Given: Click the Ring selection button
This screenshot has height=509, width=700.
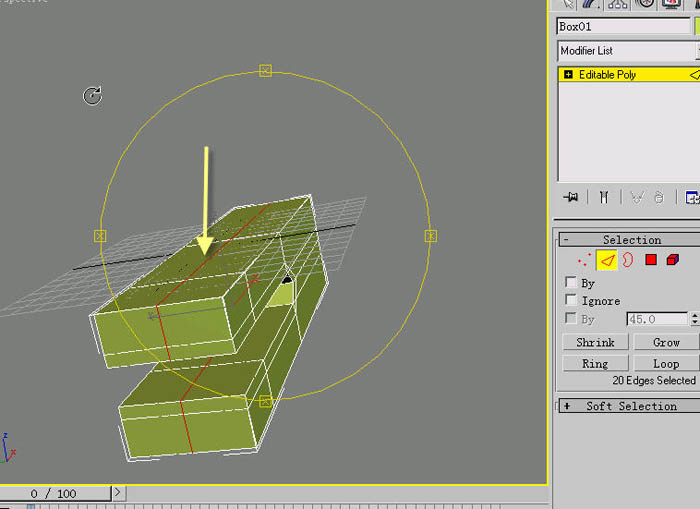Looking at the screenshot, I should tap(596, 364).
